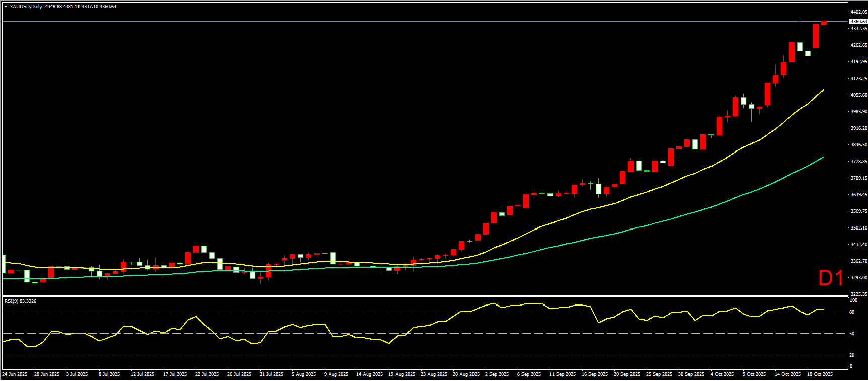Click the 3293.00 price scale label
The height and width of the screenshot is (381, 868).
click(x=858, y=278)
